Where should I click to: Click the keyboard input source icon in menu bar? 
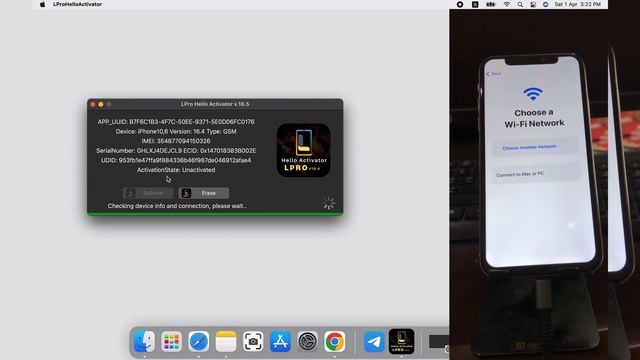pyautogui.click(x=475, y=4)
